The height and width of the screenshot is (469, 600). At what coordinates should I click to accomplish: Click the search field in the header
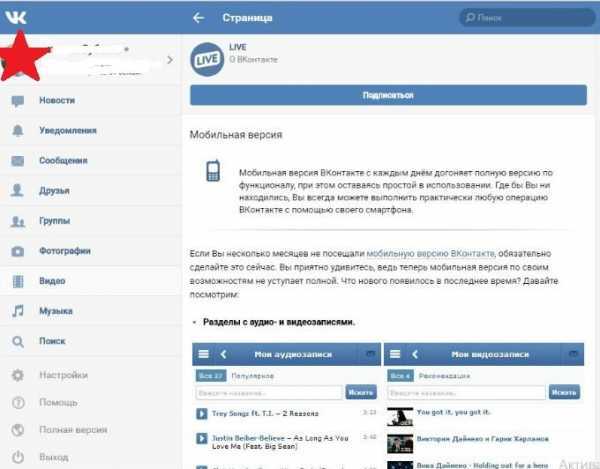pos(527,18)
